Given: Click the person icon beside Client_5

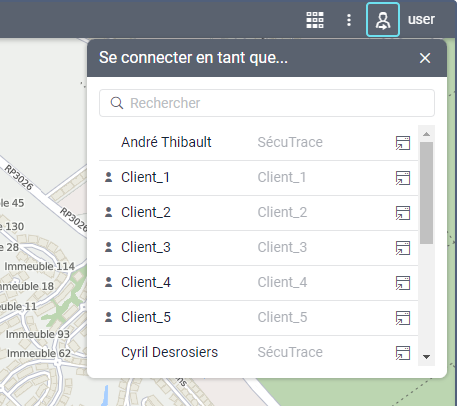Looking at the screenshot, I should click(x=108, y=317).
